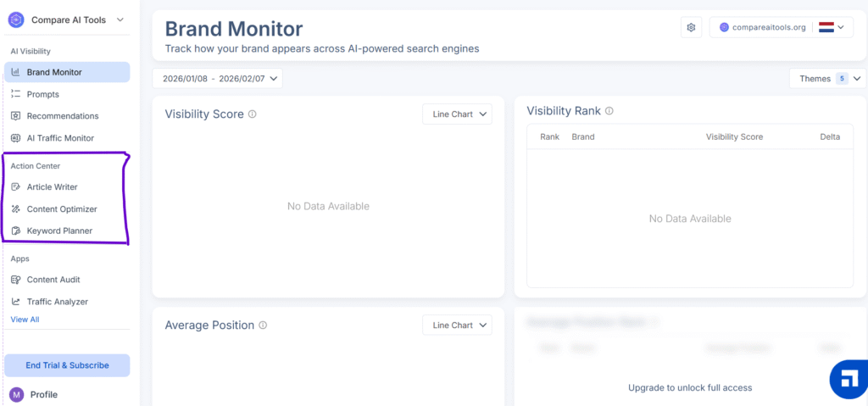Click the Traffic Analyzer chart icon
This screenshot has height=406, width=868.
coord(15,302)
